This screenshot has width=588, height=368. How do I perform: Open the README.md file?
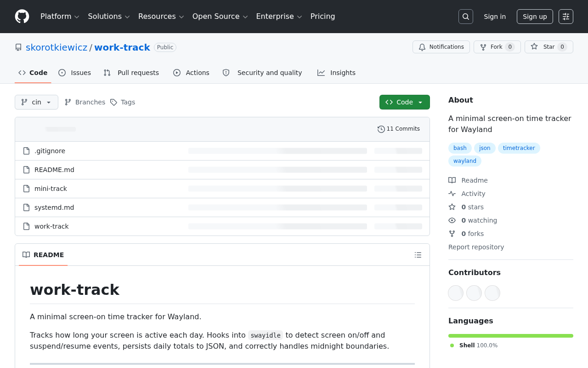[x=54, y=170]
